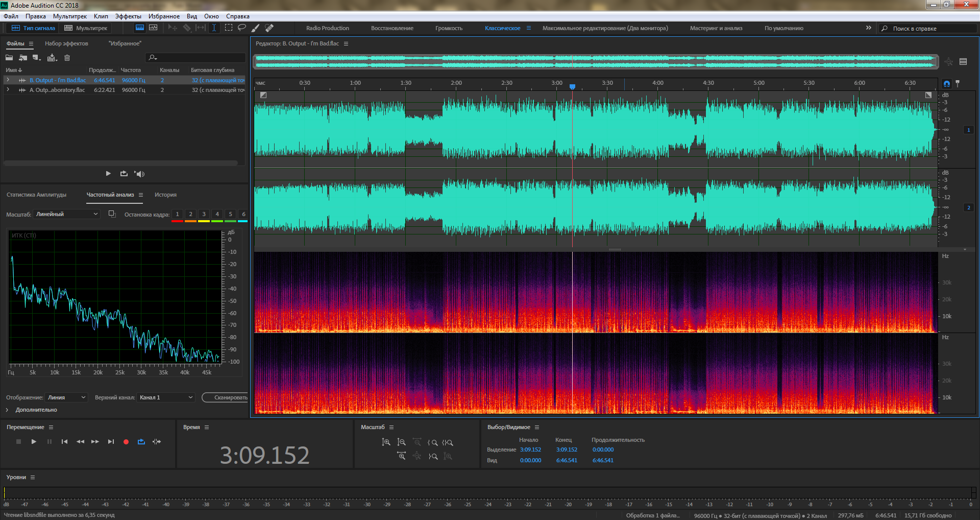Switch to Multitrack view (Мультитрек)
This screenshot has height=520, width=980.
click(x=86, y=28)
